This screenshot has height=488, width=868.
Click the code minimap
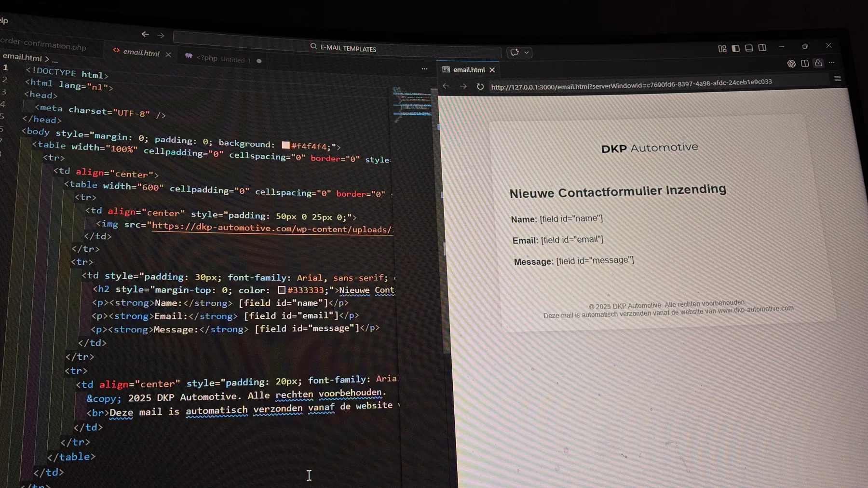point(412,104)
